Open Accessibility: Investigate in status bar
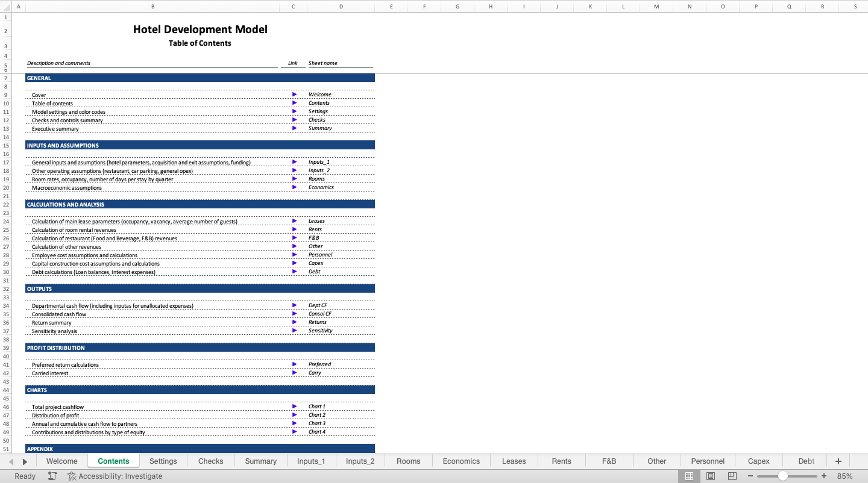The width and height of the screenshot is (868, 483). (x=115, y=476)
